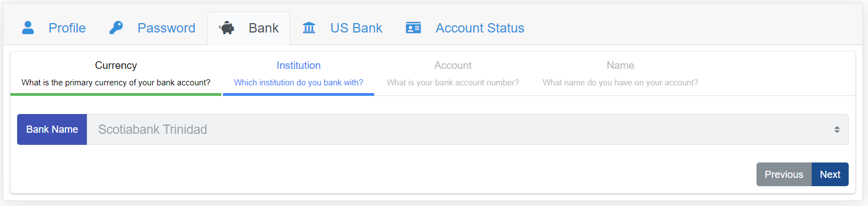This screenshot has width=868, height=206.
Task: Open the Profile tab
Action: (x=54, y=28)
